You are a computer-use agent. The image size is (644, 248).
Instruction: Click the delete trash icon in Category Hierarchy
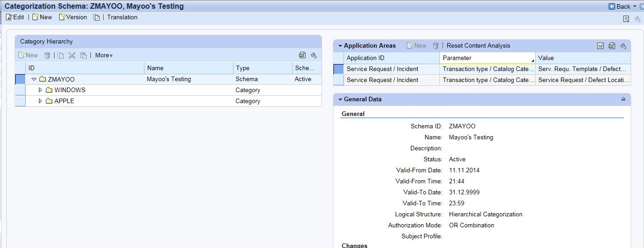click(x=47, y=55)
